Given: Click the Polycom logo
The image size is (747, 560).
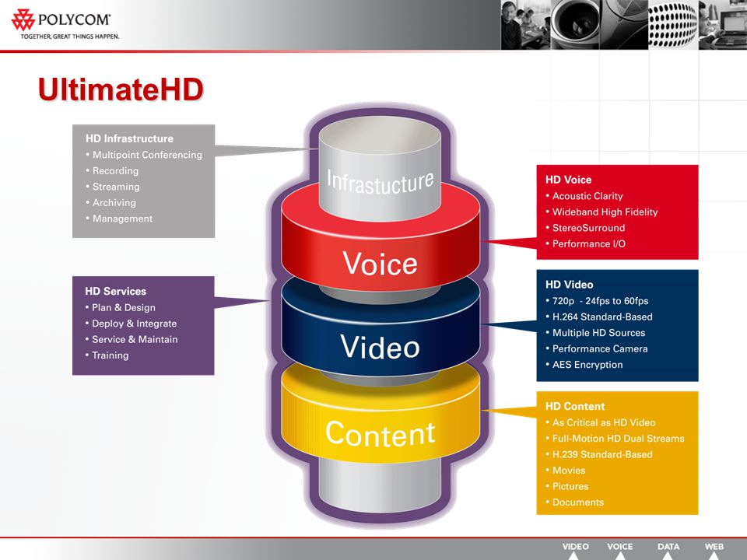Looking at the screenshot, I should coord(61,19).
